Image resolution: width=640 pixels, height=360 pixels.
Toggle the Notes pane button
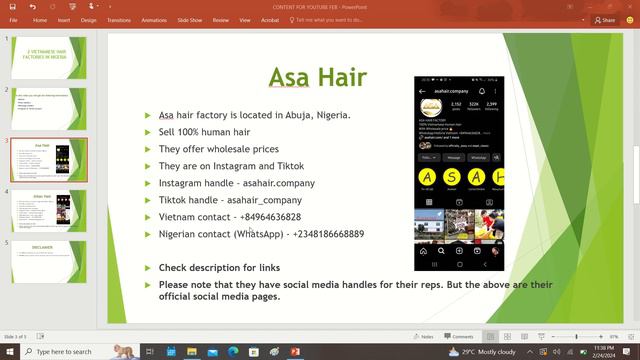(423, 336)
